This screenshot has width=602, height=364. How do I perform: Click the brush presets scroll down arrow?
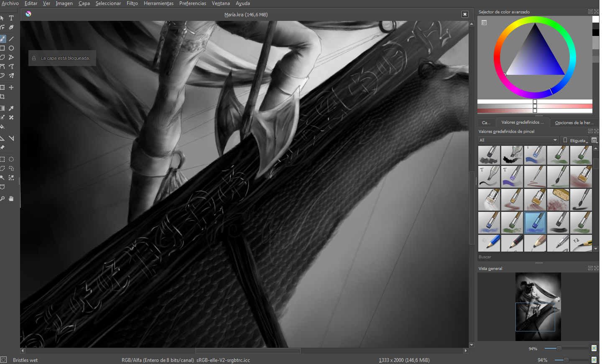coord(596,249)
